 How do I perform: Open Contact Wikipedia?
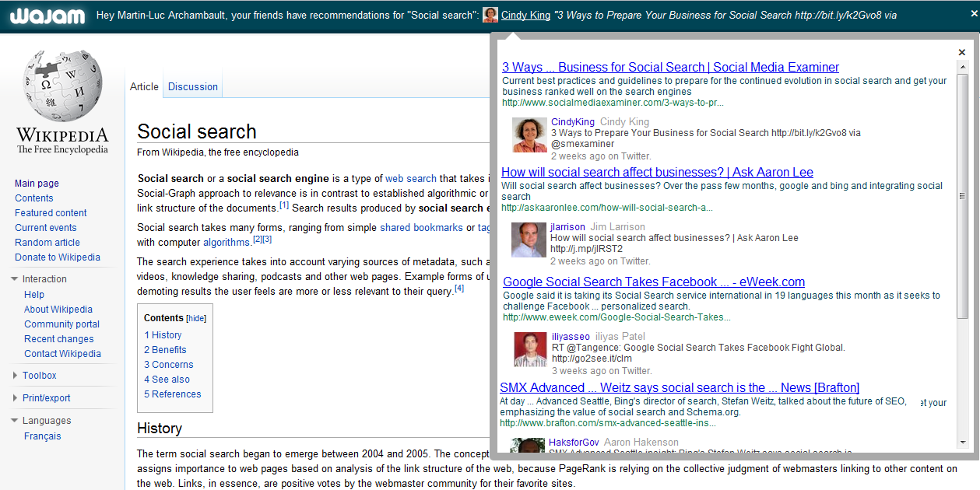63,354
